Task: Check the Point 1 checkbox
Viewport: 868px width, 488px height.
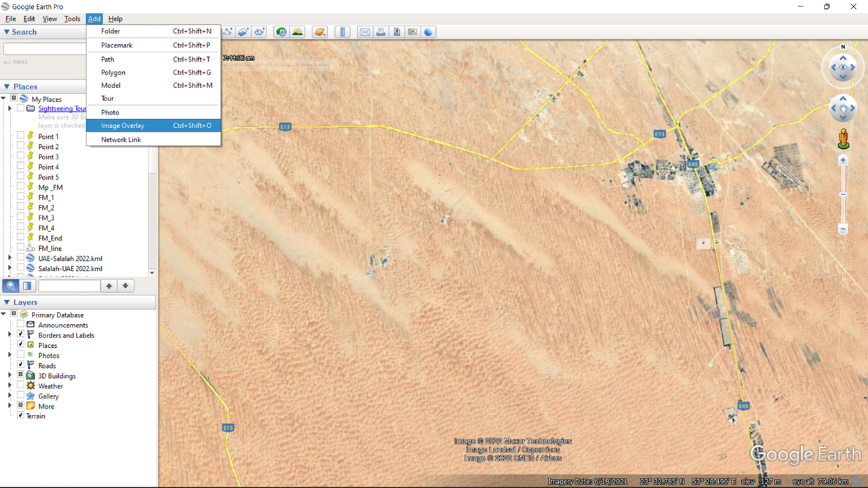Action: pos(20,136)
